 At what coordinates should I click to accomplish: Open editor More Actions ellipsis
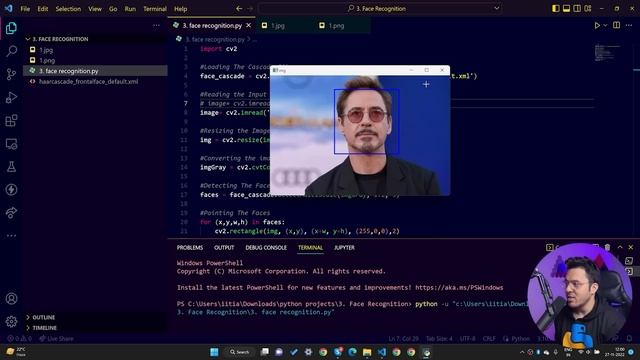coord(629,25)
